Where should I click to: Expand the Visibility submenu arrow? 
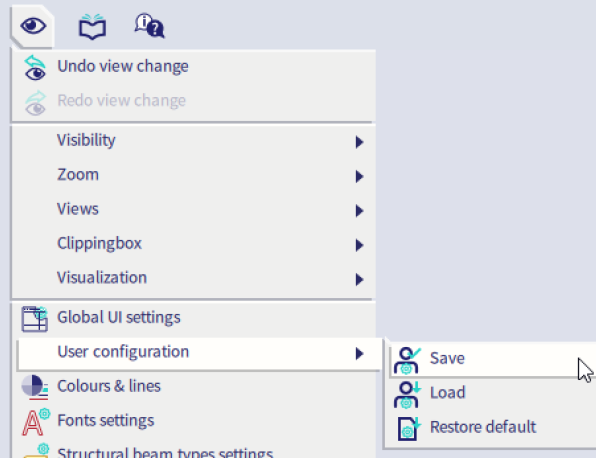(359, 142)
